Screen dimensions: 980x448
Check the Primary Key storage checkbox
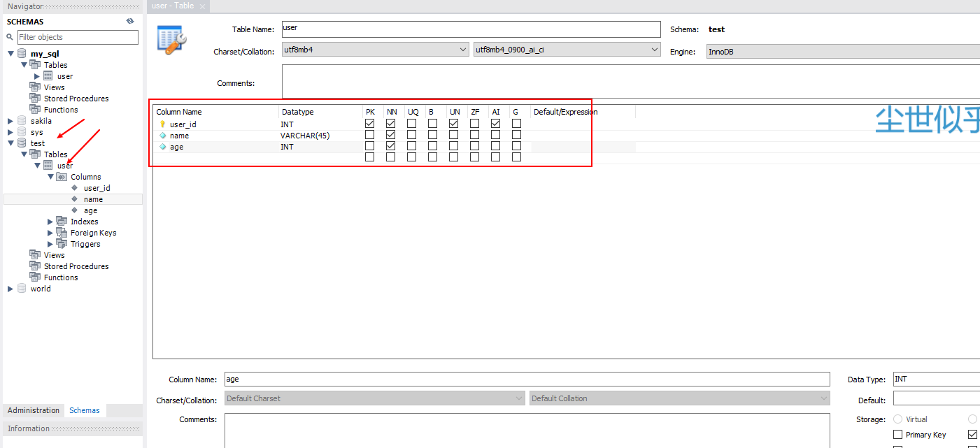(898, 435)
